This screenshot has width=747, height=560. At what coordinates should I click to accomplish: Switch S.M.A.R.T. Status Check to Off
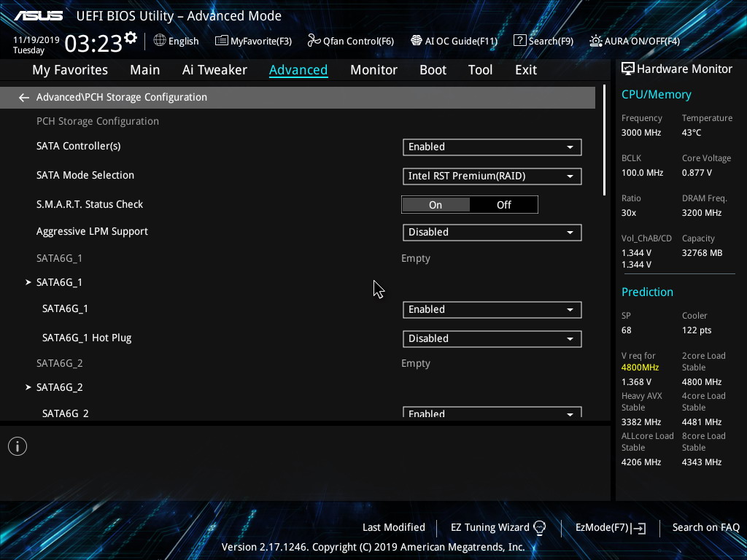(503, 205)
